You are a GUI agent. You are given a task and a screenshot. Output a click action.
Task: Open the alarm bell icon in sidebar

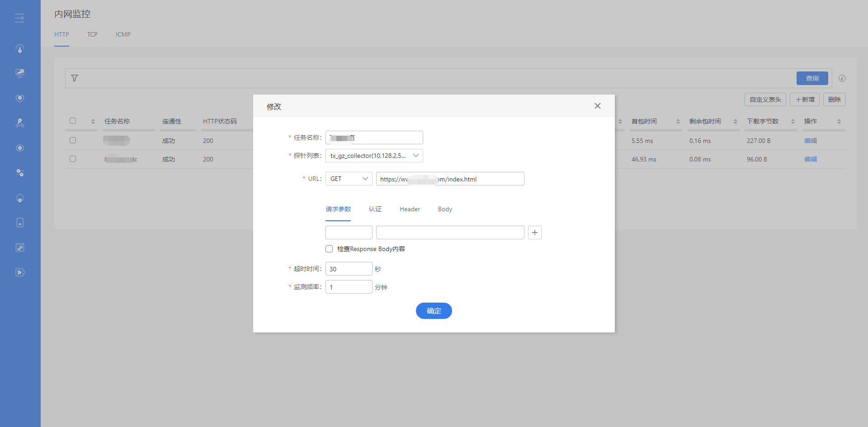click(20, 198)
